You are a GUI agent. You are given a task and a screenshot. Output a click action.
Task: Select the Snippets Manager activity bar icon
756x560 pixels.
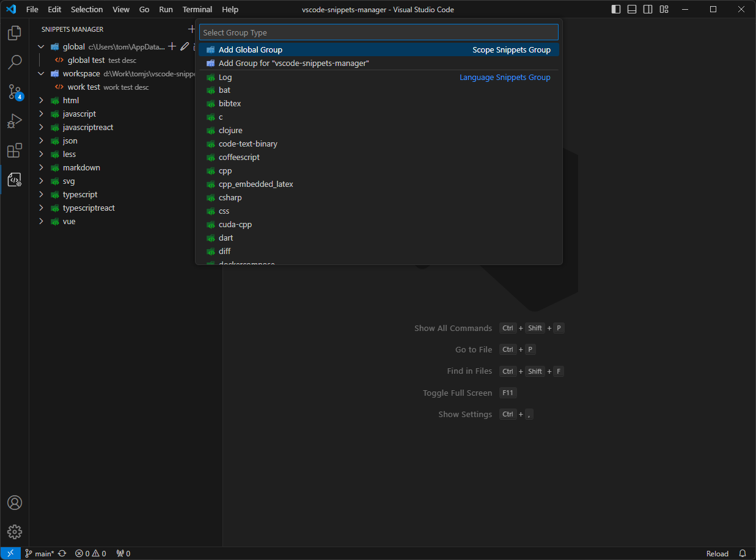[15, 180]
